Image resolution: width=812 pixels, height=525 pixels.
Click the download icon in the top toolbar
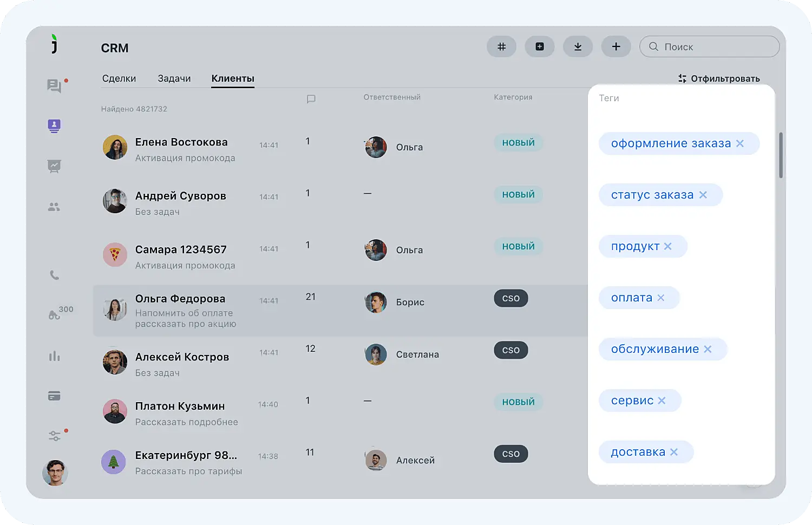pos(578,47)
